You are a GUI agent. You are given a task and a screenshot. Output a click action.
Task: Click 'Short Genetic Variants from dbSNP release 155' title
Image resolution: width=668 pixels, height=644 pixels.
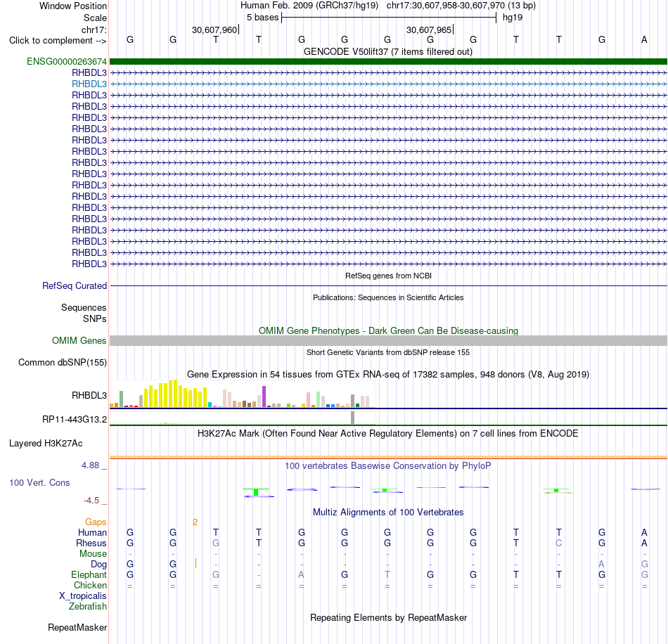(388, 353)
